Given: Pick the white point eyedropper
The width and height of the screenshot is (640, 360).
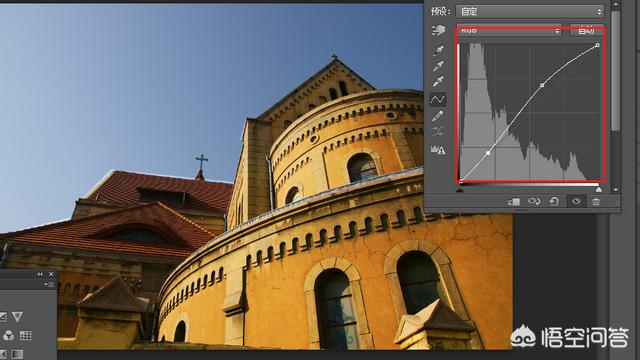Looking at the screenshot, I should (x=438, y=81).
